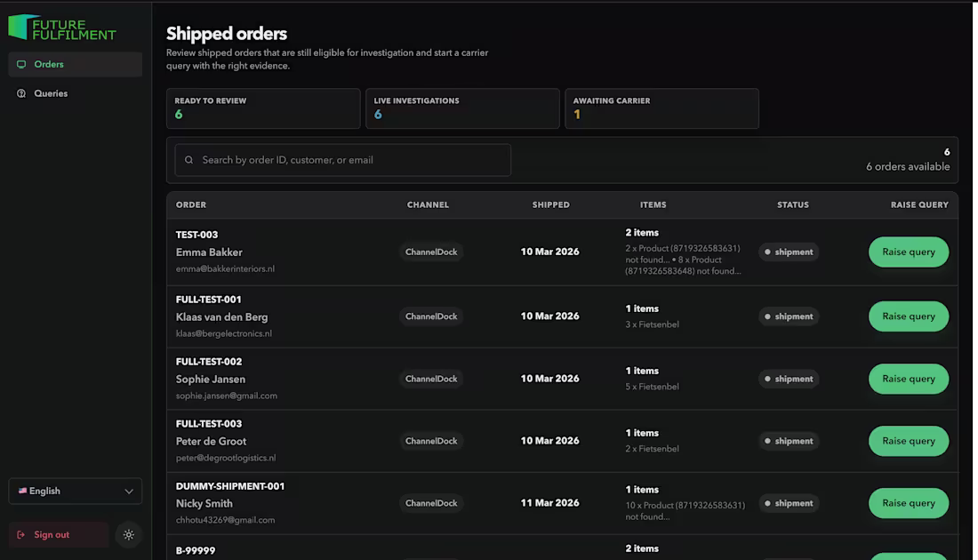
Task: Raise a query for DUMMY-SHIPMENT-001
Action: [908, 503]
